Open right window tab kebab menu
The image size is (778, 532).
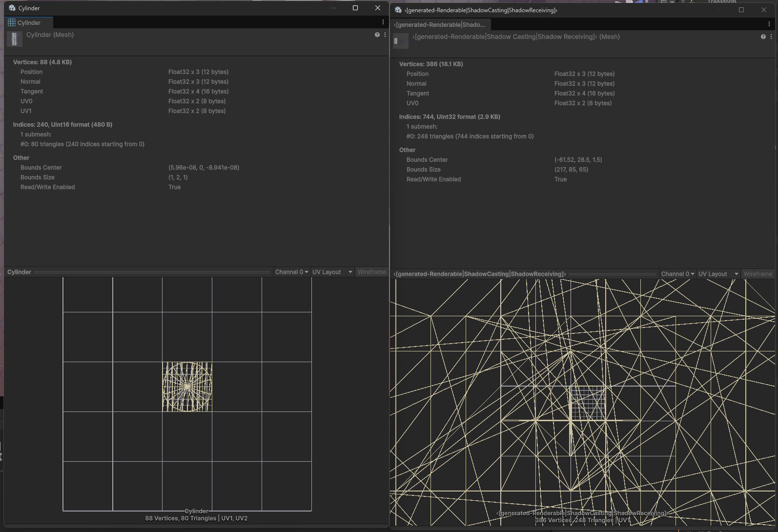[769, 24]
